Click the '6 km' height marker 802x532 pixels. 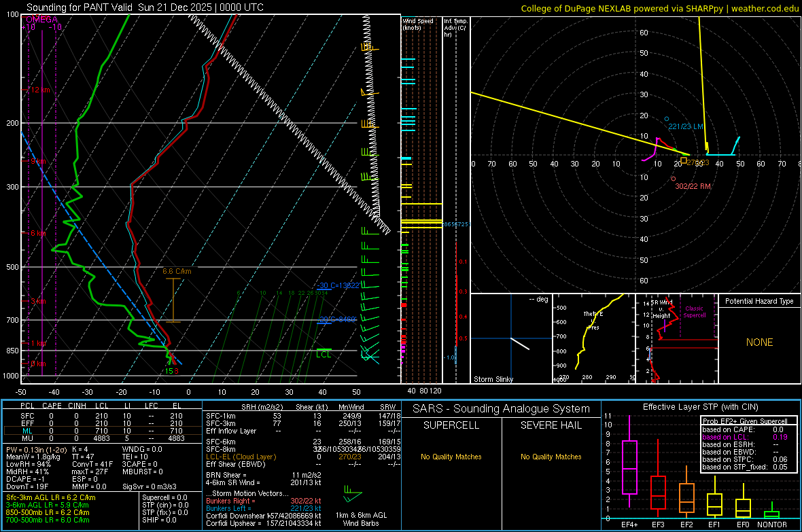tap(39, 233)
